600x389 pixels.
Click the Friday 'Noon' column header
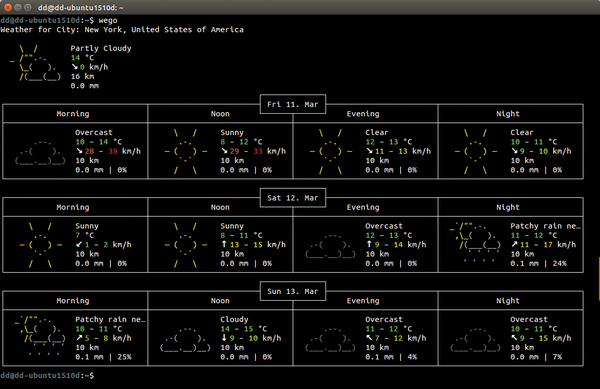tap(220, 114)
